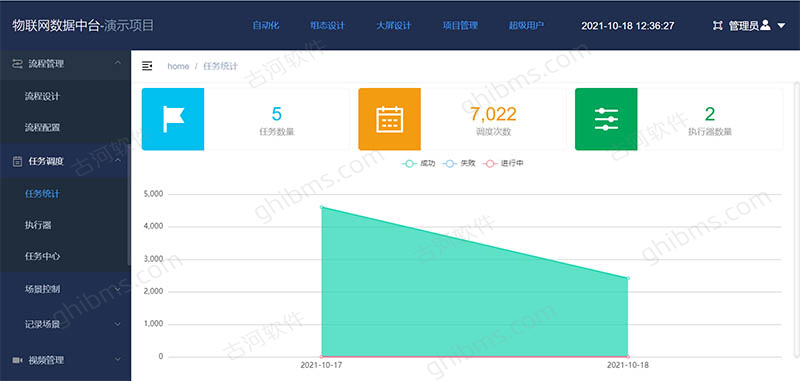Click the fullscreen icon beside 管理员
Image resolution: width=800 pixels, height=381 pixels.
coord(717,26)
